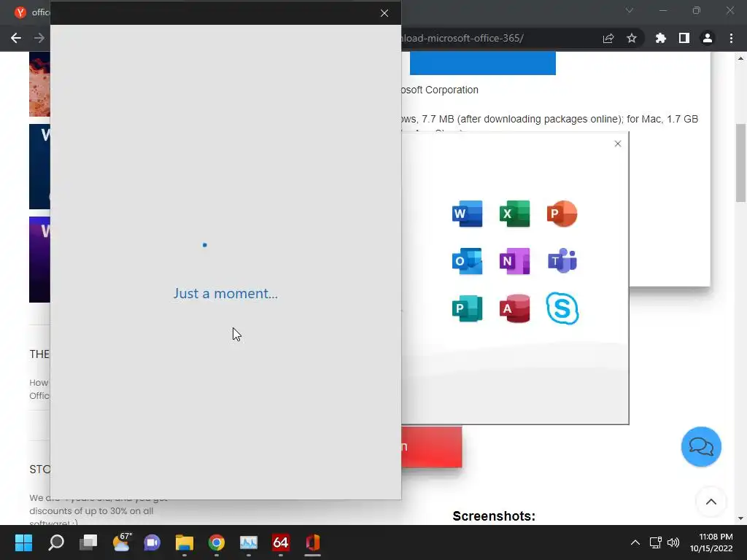Screen dimensions: 747x560
Task: Open the volume tray icon
Action: tap(673, 542)
